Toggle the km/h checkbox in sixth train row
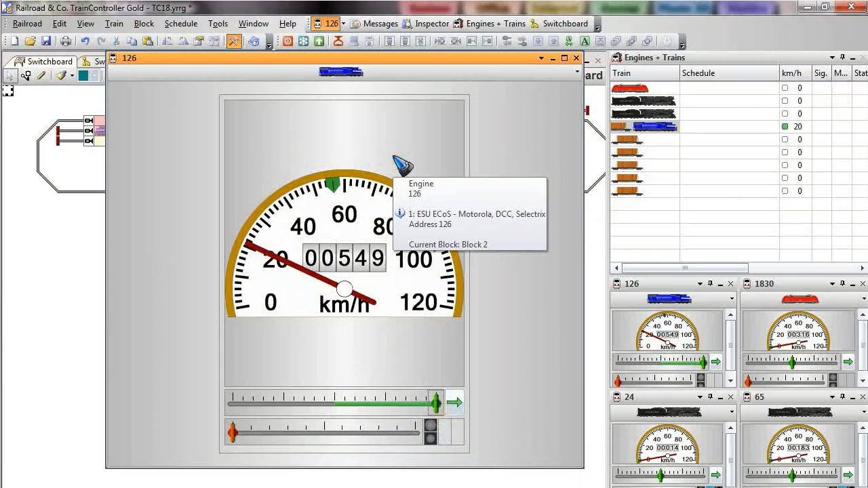Screen dimensions: 868x488 pos(785,152)
